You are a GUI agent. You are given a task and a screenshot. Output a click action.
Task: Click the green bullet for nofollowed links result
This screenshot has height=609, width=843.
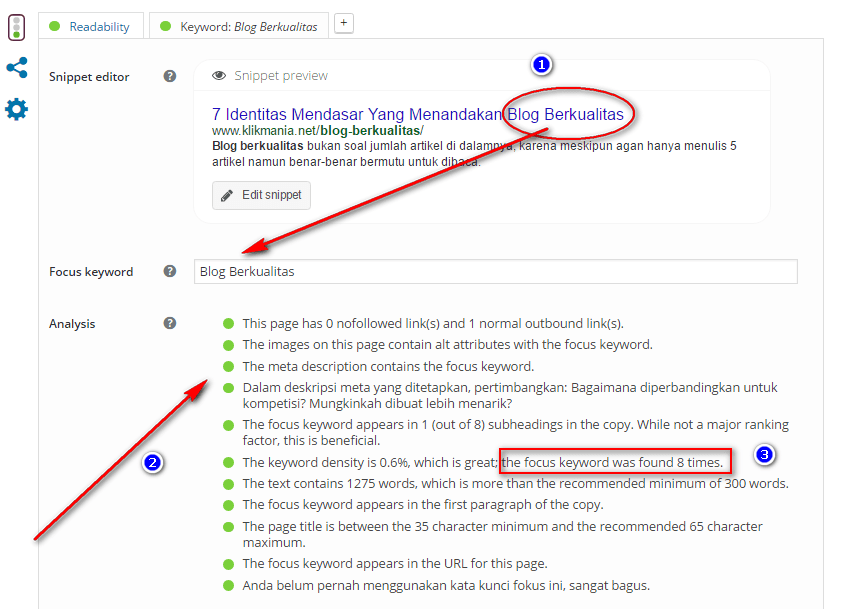click(229, 323)
